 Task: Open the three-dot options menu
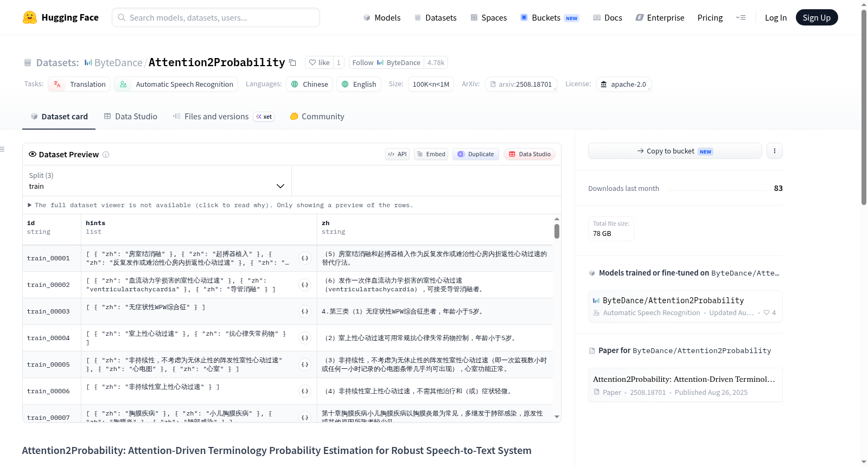[x=775, y=151]
